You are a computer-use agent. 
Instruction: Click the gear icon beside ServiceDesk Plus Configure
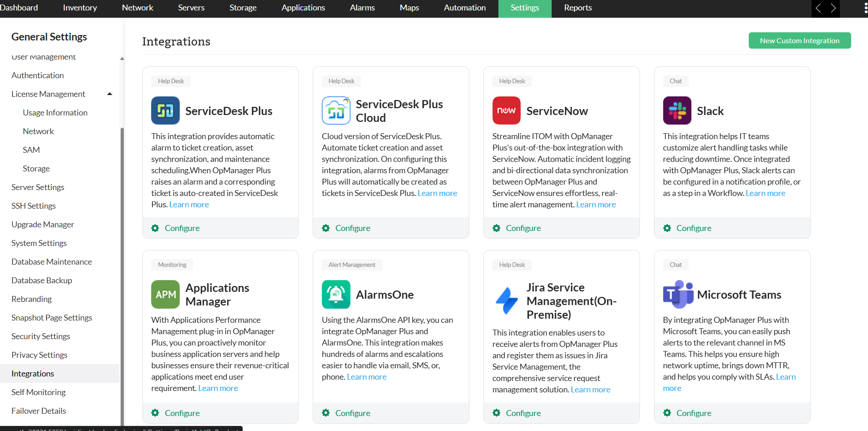coord(155,228)
